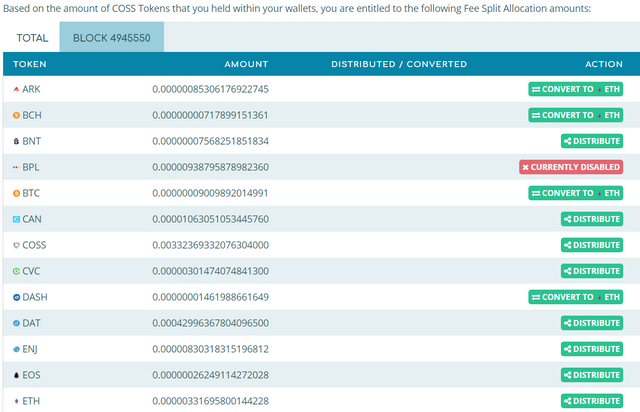Click amount 0.0332369332076304000
The width and height of the screenshot is (640, 412).
211,245
